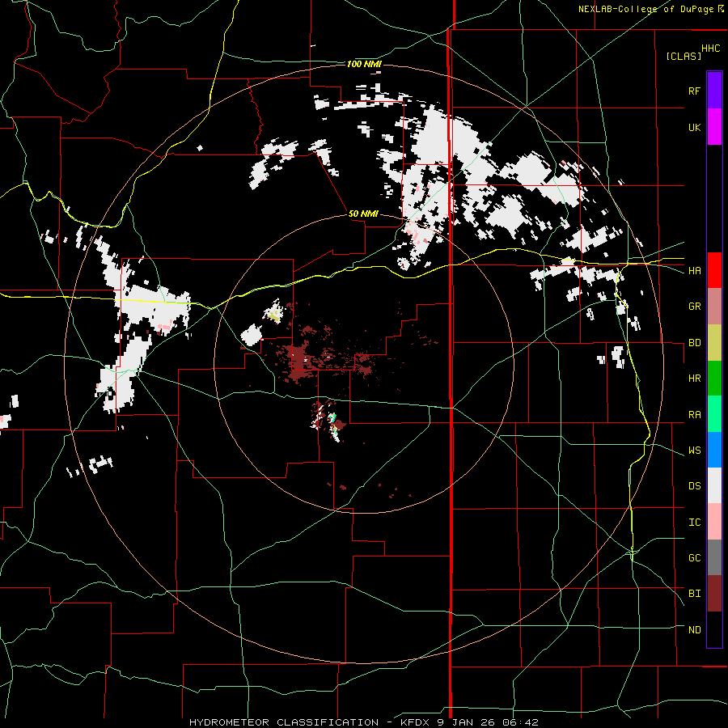
Task: Click the HYDROMETEOR CLASSIFICATION title text
Action: (x=284, y=722)
